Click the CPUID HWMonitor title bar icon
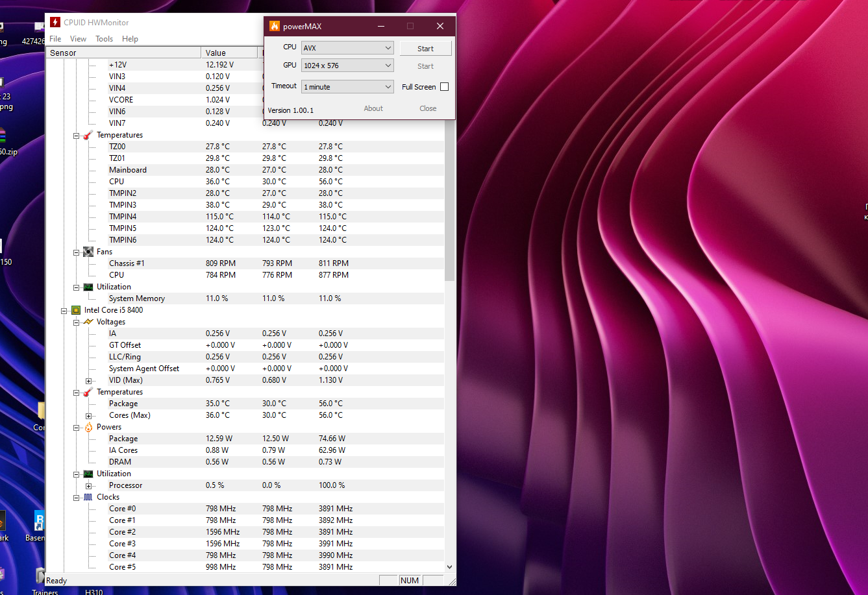The image size is (868, 595). point(55,22)
